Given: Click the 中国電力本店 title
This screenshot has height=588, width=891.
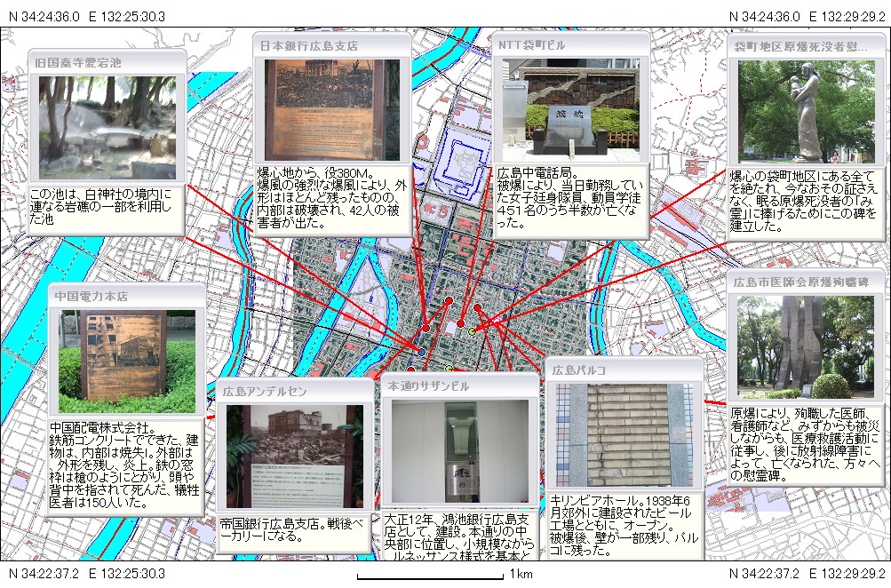Looking at the screenshot, I should [x=91, y=296].
